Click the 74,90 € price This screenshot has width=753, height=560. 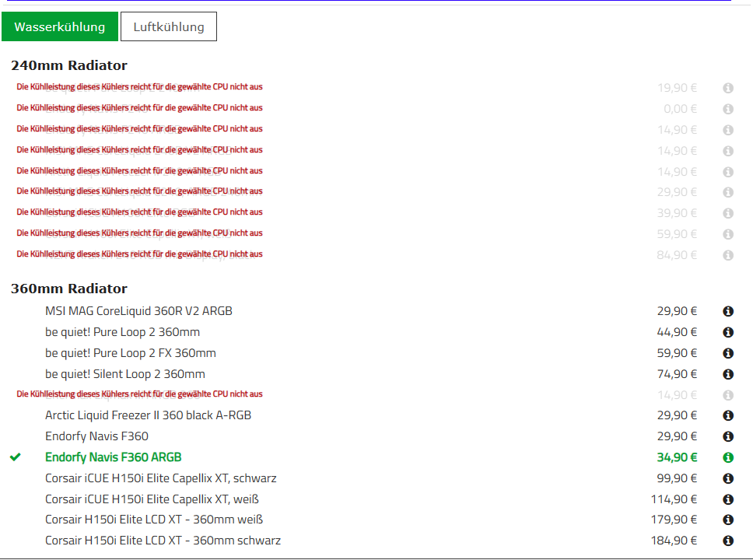(677, 374)
